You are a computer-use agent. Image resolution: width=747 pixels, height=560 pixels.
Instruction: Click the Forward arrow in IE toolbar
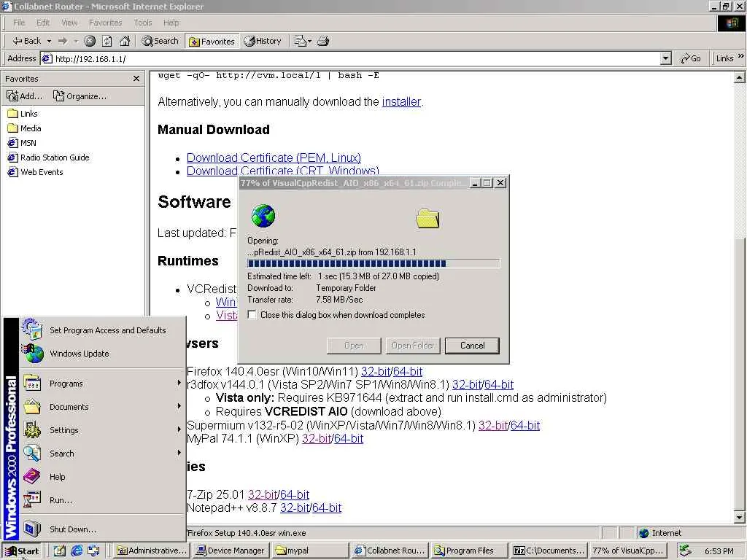click(63, 41)
